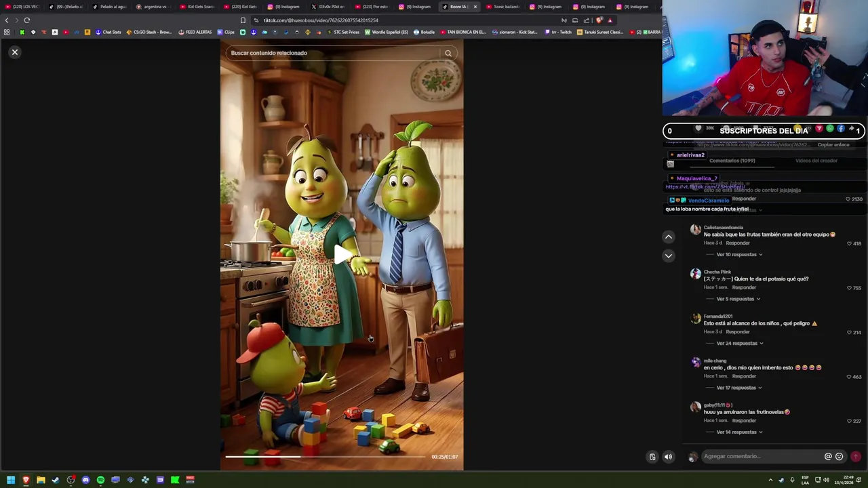Switch to the 'Kid Gets Scam' browser tab
868x488 pixels.
click(x=197, y=7)
